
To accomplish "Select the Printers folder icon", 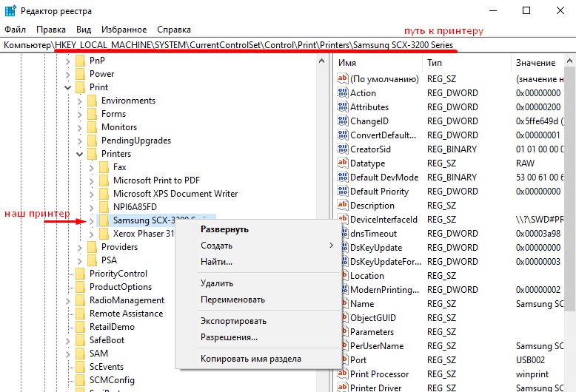I will point(93,154).
